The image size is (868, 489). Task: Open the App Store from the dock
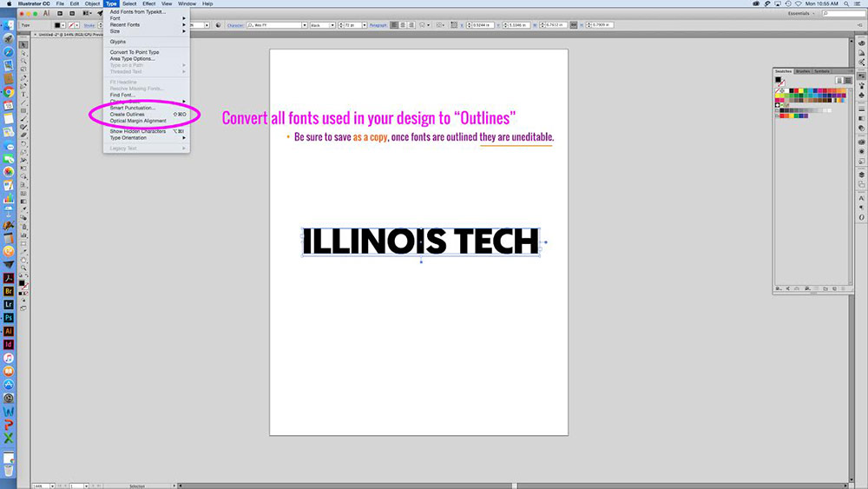[x=9, y=385]
